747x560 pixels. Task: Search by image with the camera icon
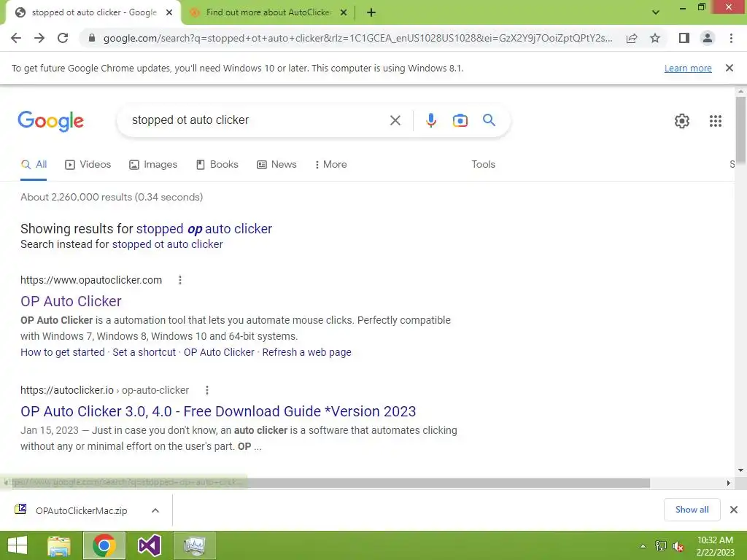pyautogui.click(x=460, y=120)
